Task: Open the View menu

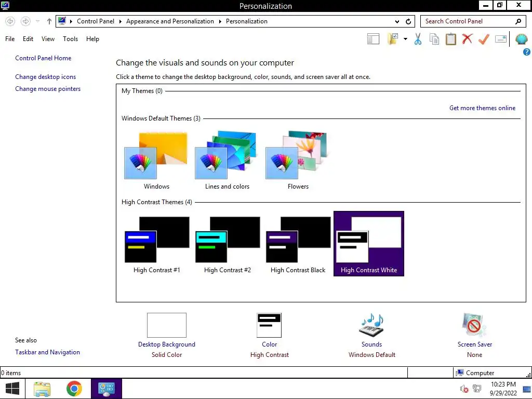Action: point(48,38)
